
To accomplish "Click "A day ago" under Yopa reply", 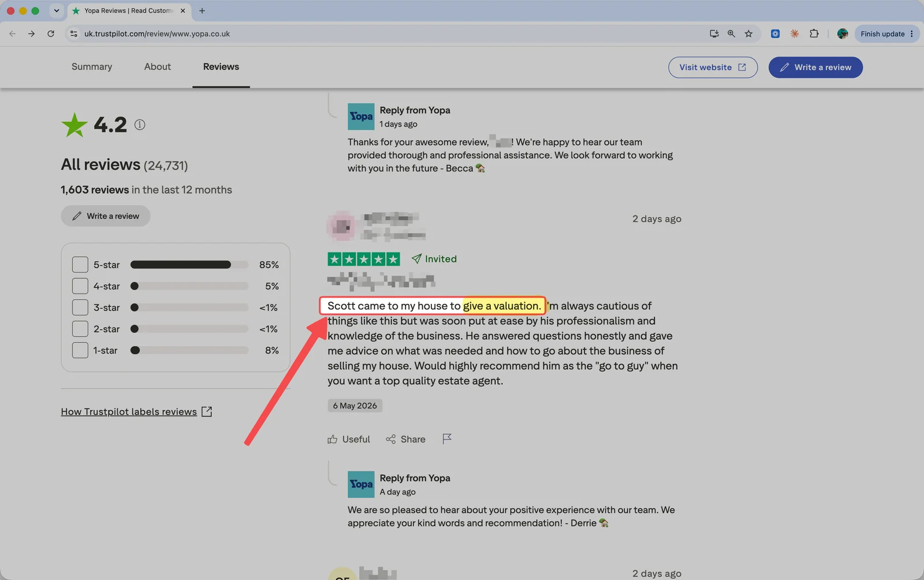I will [x=397, y=492].
